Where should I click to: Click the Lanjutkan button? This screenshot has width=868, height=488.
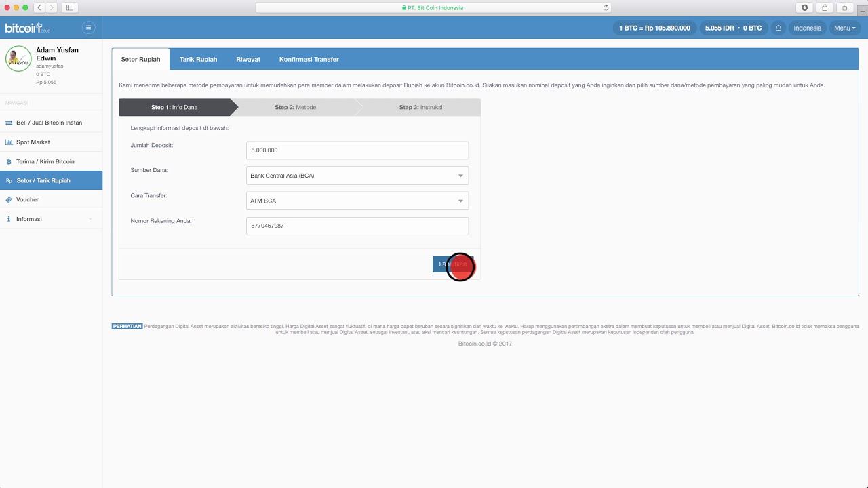point(453,264)
